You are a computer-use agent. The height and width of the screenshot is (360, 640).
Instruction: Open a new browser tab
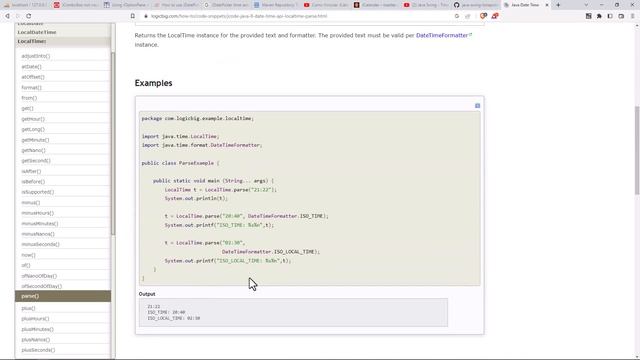click(x=558, y=5)
